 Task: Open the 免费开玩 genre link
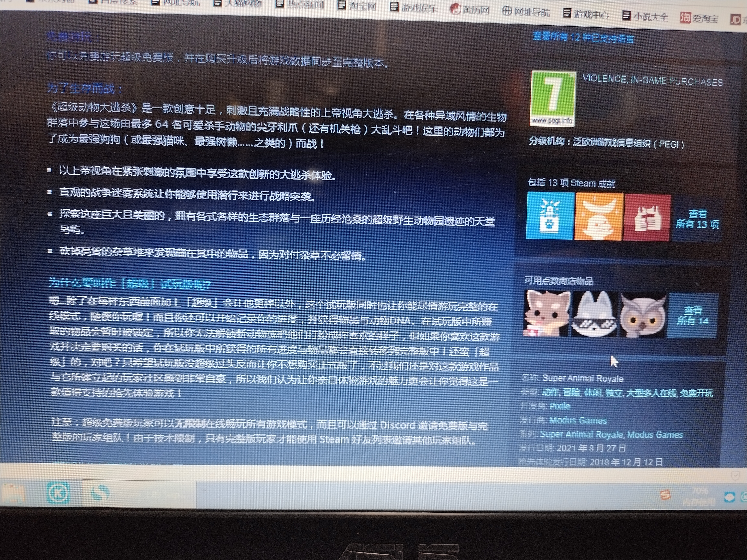[x=696, y=393]
